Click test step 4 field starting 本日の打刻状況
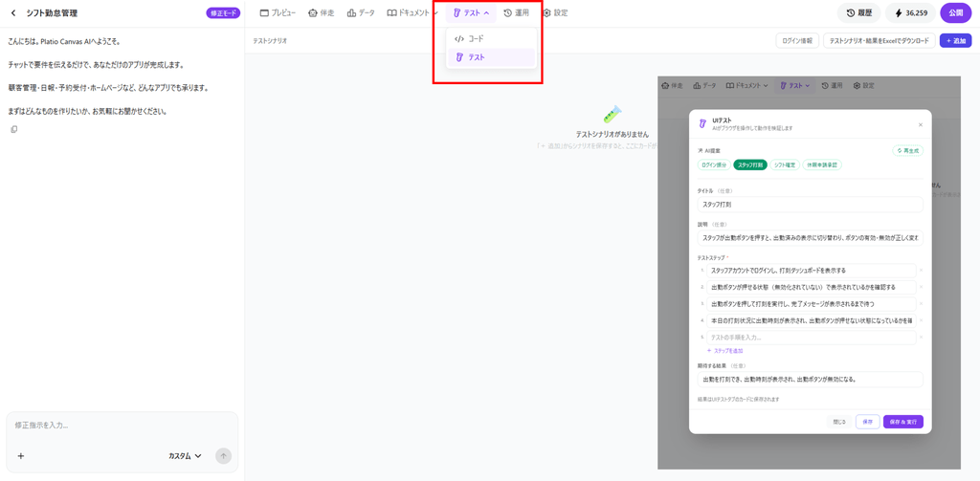The width and height of the screenshot is (980, 481). click(812, 321)
